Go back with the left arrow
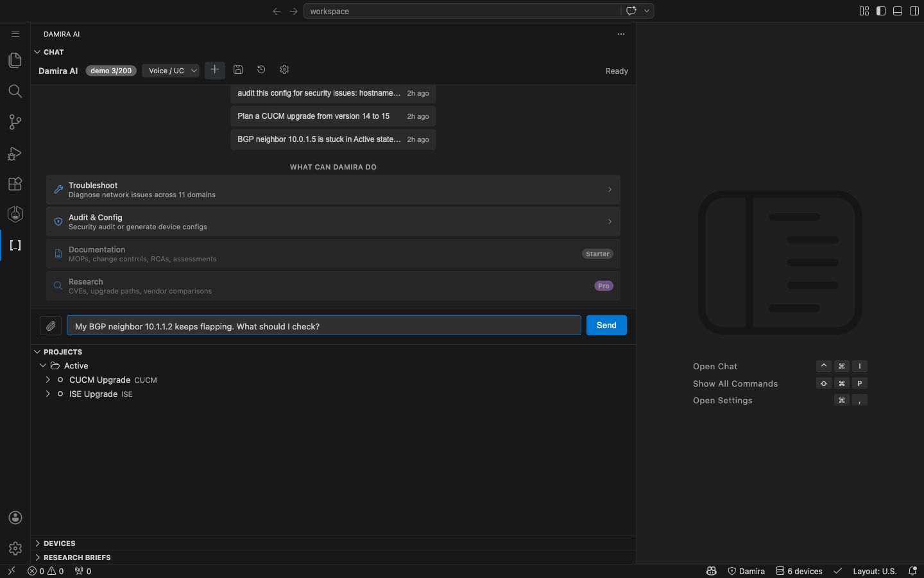Screen dimensions: 924x578 click(277, 11)
